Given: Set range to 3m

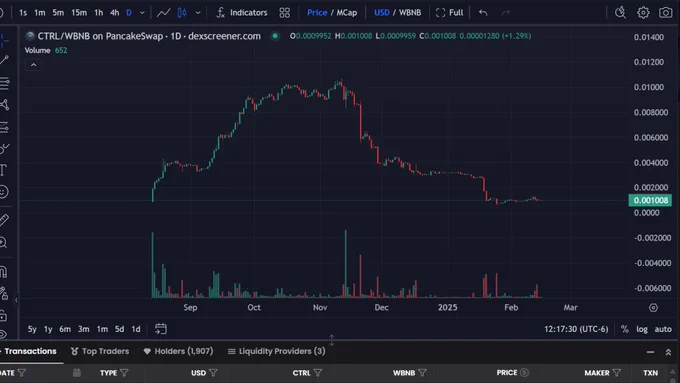Looking at the screenshot, I should point(84,329).
